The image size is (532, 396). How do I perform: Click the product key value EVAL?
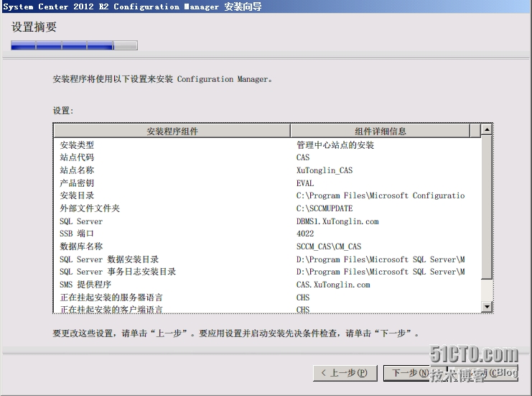coord(305,183)
